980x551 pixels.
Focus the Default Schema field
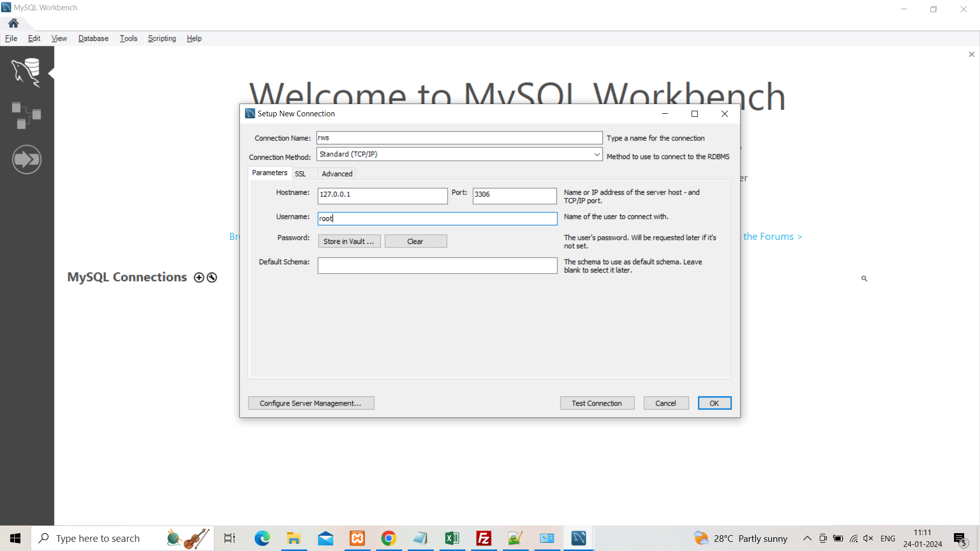pos(437,265)
